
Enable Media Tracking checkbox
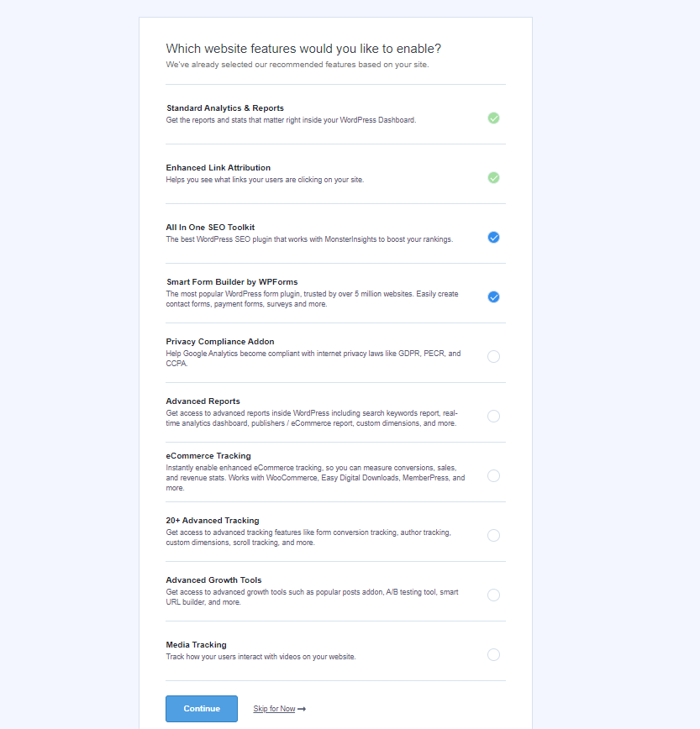(493, 654)
